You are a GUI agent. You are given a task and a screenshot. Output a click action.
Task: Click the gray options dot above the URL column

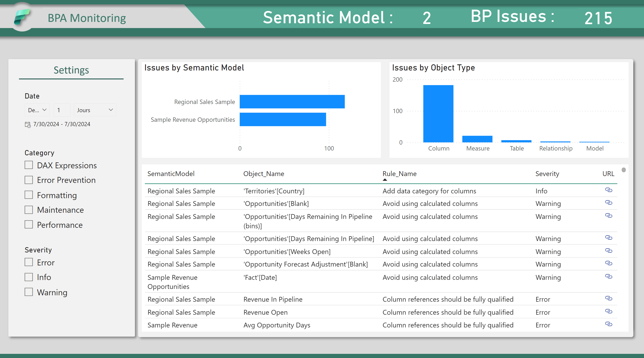point(624,170)
